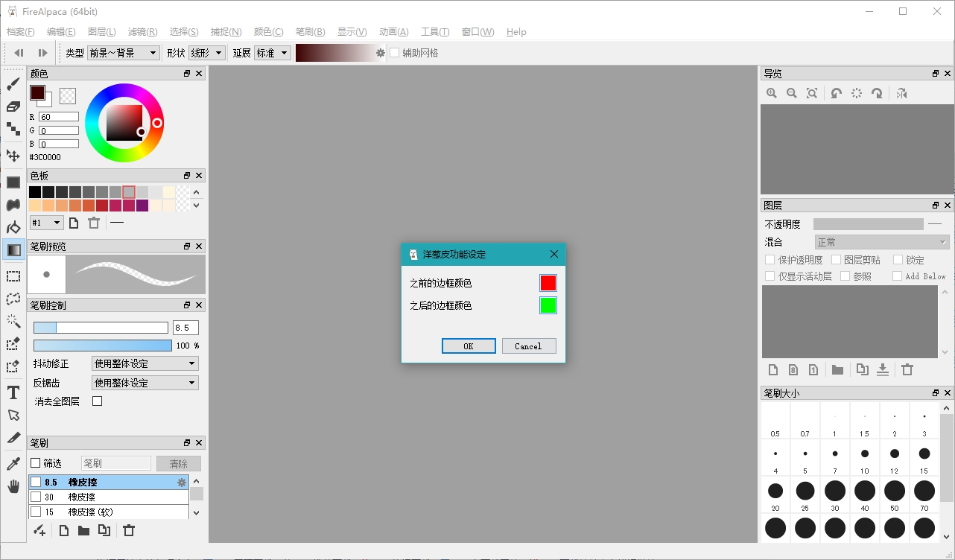Open the 类型 dropdown showing 前景~背景
Viewport: 955px width, 560px height.
tap(123, 53)
